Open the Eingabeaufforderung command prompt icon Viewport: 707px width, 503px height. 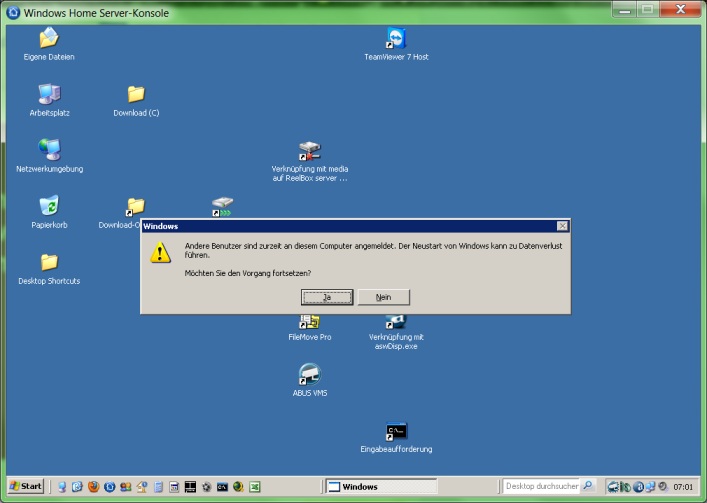396,432
